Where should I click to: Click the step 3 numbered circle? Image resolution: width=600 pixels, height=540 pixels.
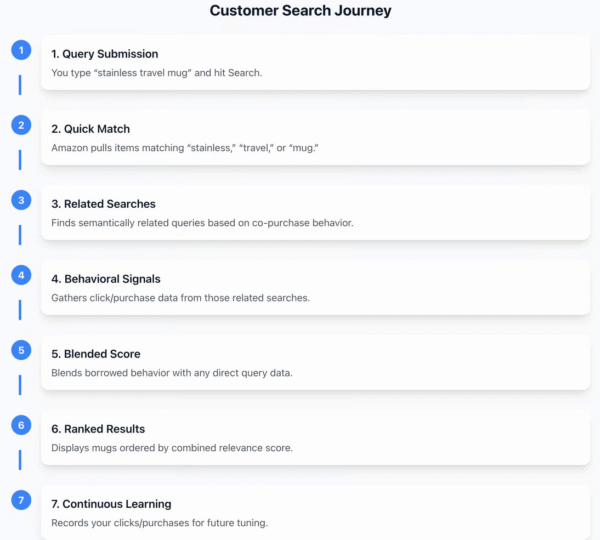[21, 200]
